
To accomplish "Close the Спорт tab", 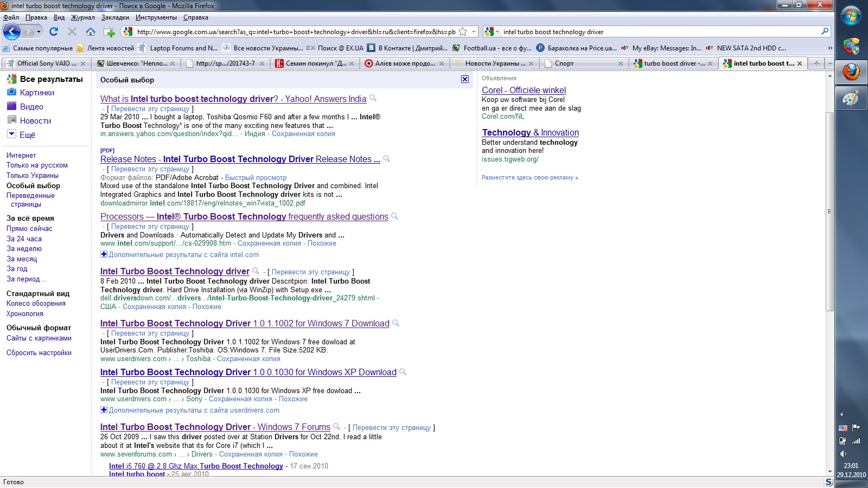I will click(x=621, y=63).
